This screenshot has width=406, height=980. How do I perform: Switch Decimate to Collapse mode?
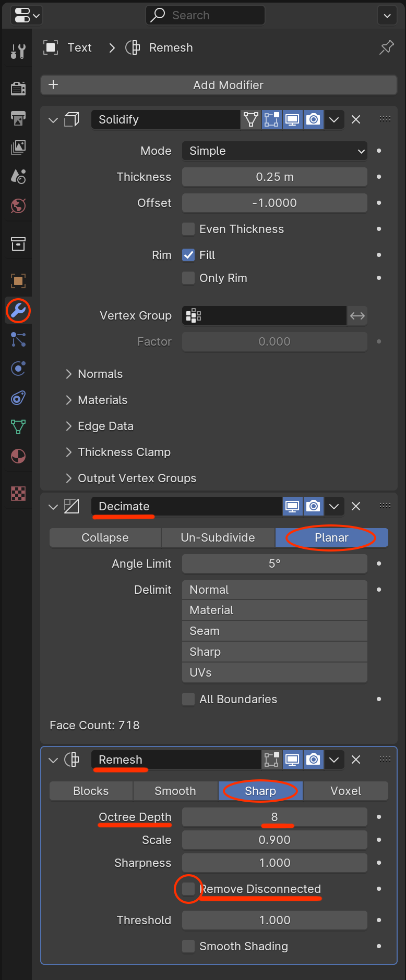(105, 537)
